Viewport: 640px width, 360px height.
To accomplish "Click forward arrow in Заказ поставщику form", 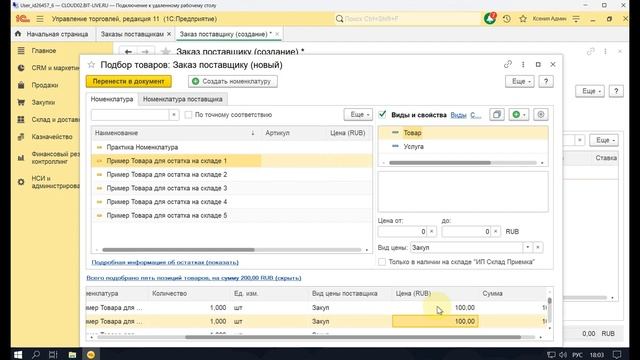I will pos(145,52).
